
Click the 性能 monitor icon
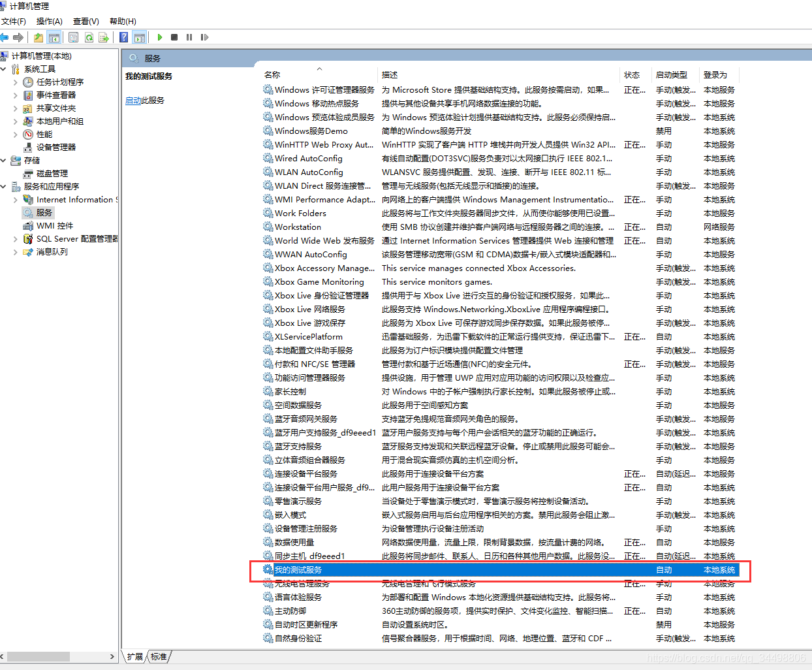tap(28, 135)
